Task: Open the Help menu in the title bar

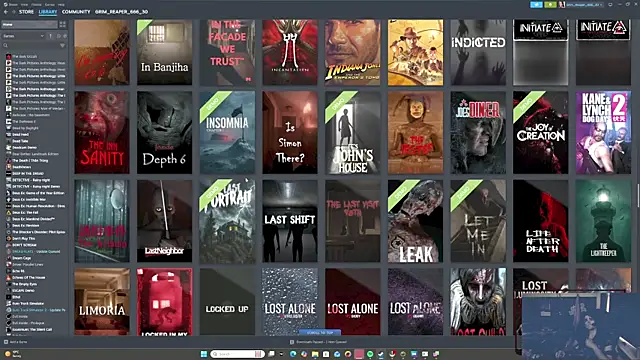Action: [61, 4]
